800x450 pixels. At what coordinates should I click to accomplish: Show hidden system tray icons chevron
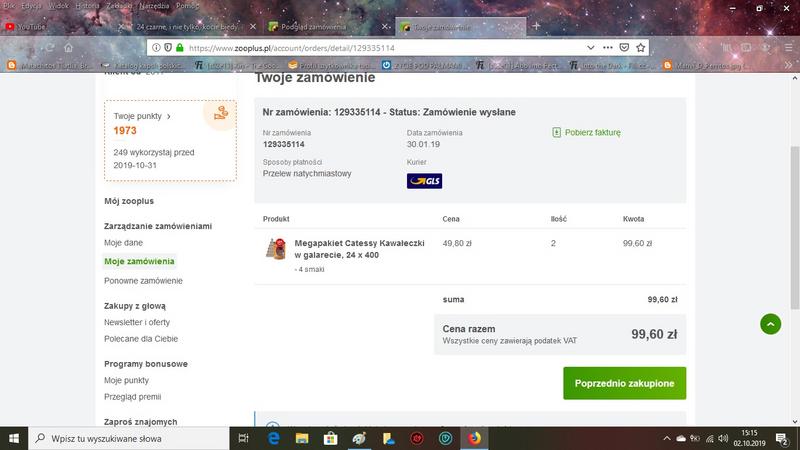click(x=666, y=438)
